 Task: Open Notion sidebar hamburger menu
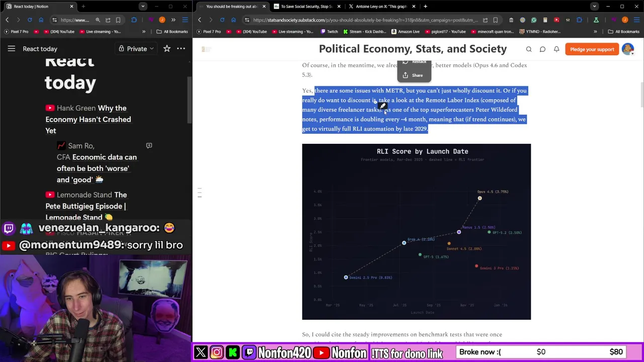pyautogui.click(x=12, y=49)
